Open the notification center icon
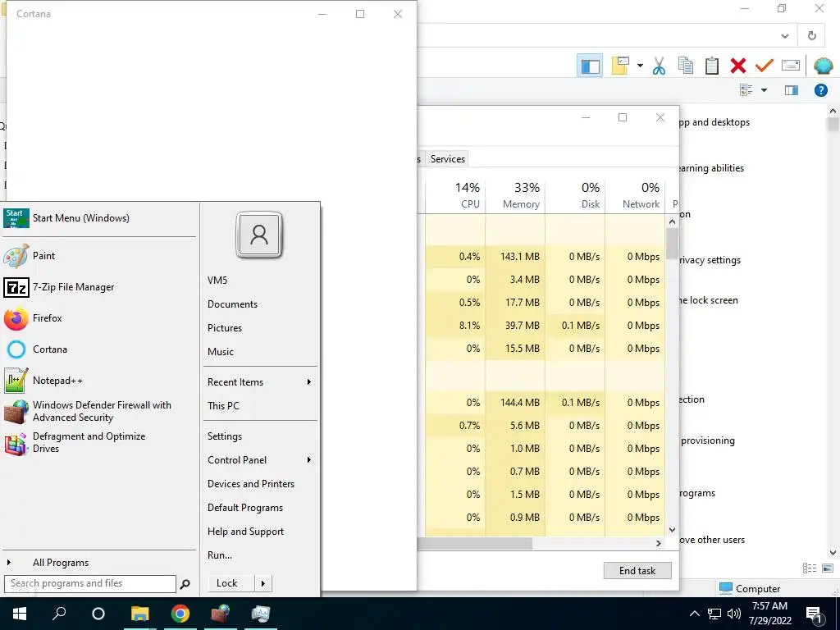The width and height of the screenshot is (840, 630). [x=815, y=614]
